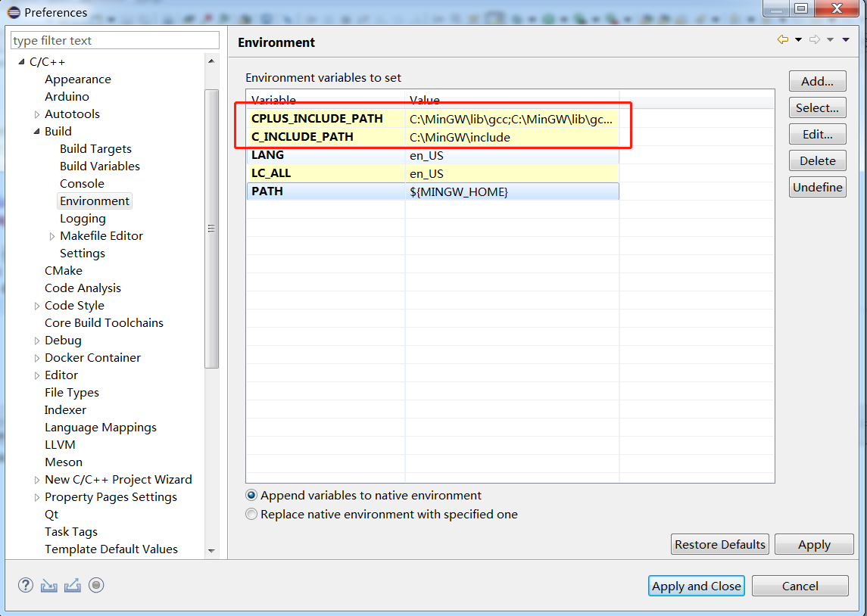Click the Eclipse logo in the title bar
The height and width of the screenshot is (616, 867).
(x=12, y=12)
